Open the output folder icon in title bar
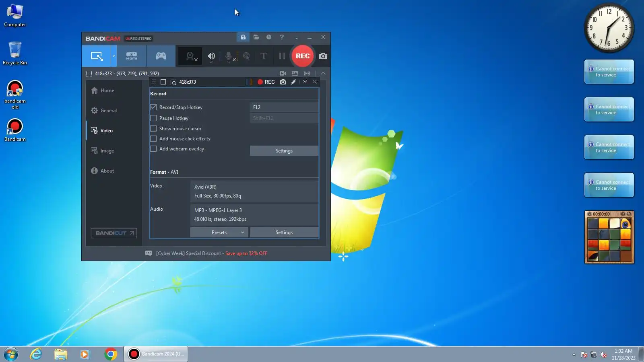Viewport: 644px width, 362px height. point(256,37)
